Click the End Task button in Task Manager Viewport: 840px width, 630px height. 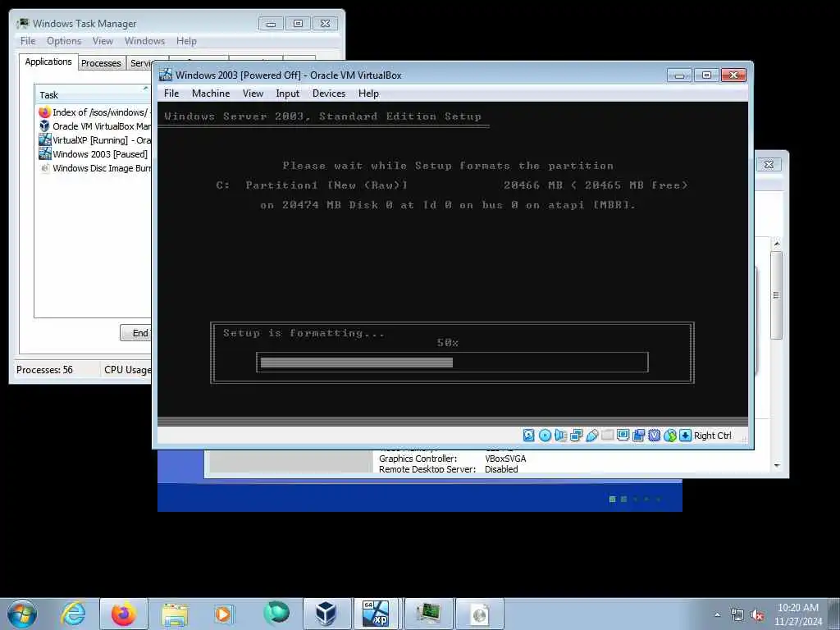point(136,333)
